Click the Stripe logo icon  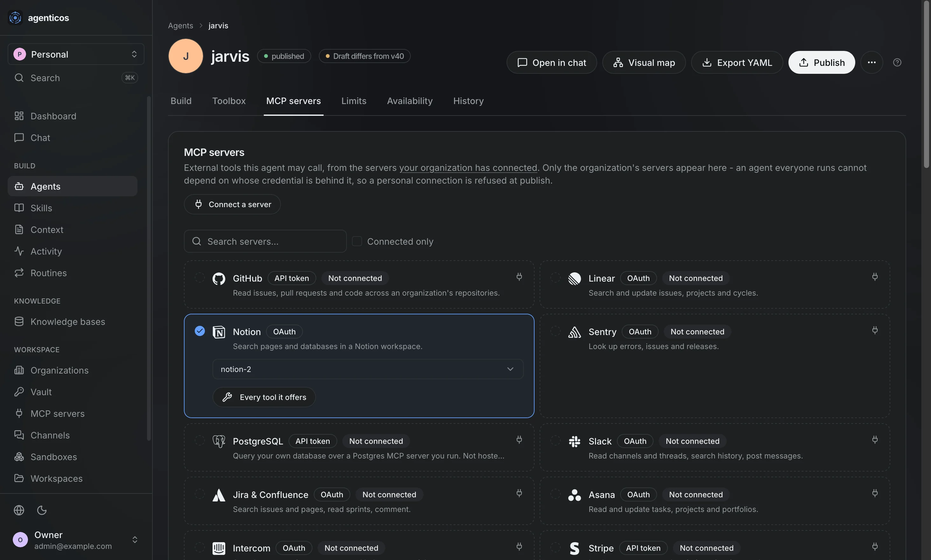tap(574, 548)
